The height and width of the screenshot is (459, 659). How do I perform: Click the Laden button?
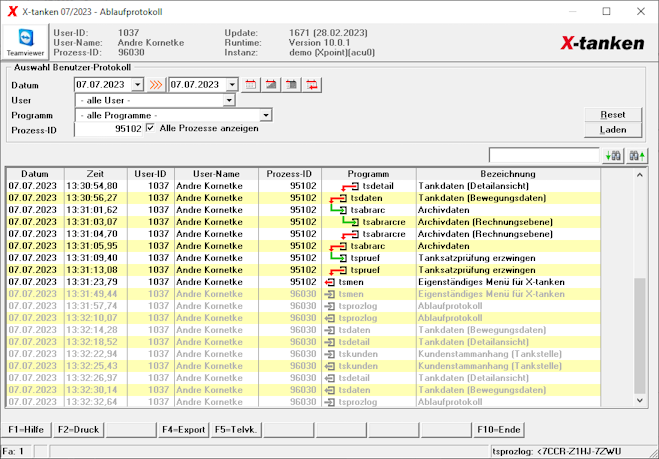point(613,130)
